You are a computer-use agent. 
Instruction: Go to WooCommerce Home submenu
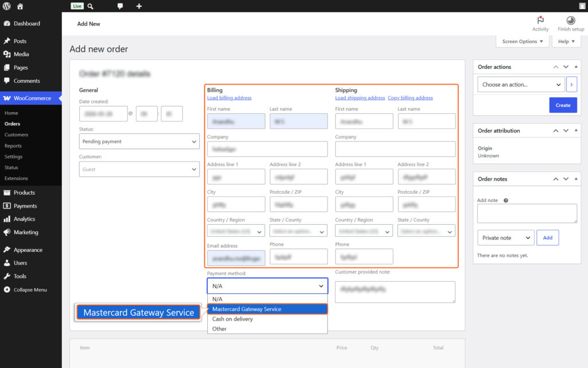pyautogui.click(x=11, y=113)
